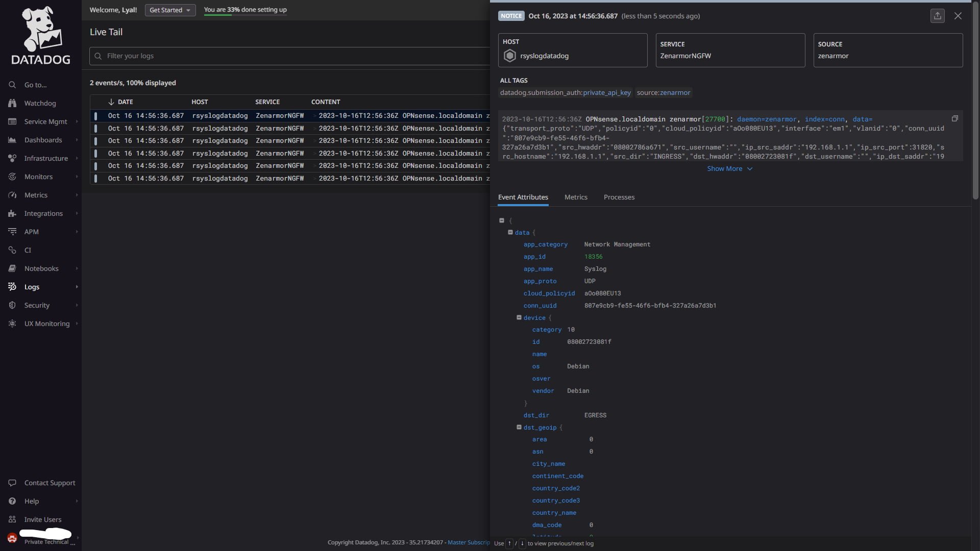Click the export/share icon in log panel
Screen dimensions: 980x551
(x=937, y=16)
